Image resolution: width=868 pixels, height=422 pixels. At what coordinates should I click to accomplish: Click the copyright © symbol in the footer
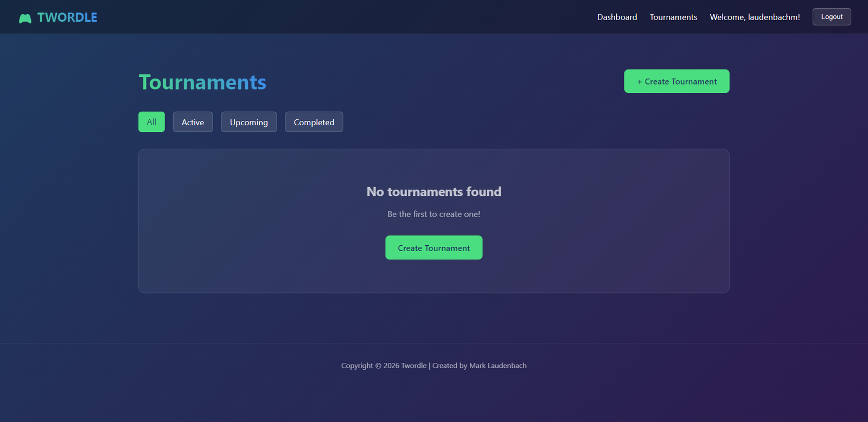(378, 366)
